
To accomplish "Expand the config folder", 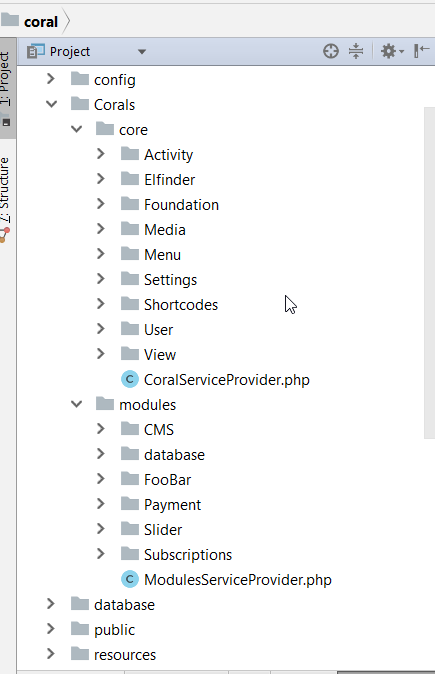I will [51, 79].
